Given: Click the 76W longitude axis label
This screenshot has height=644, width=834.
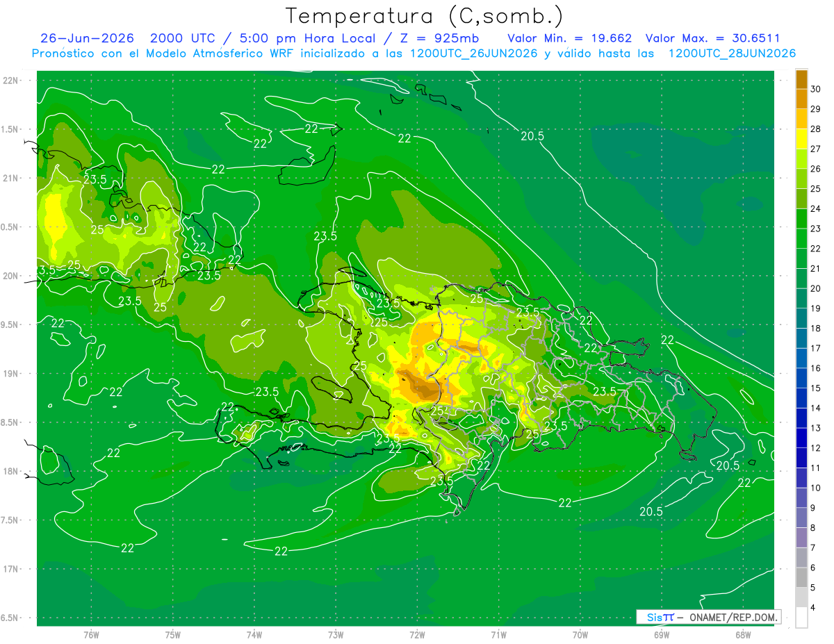Looking at the screenshot, I should pyautogui.click(x=91, y=635).
